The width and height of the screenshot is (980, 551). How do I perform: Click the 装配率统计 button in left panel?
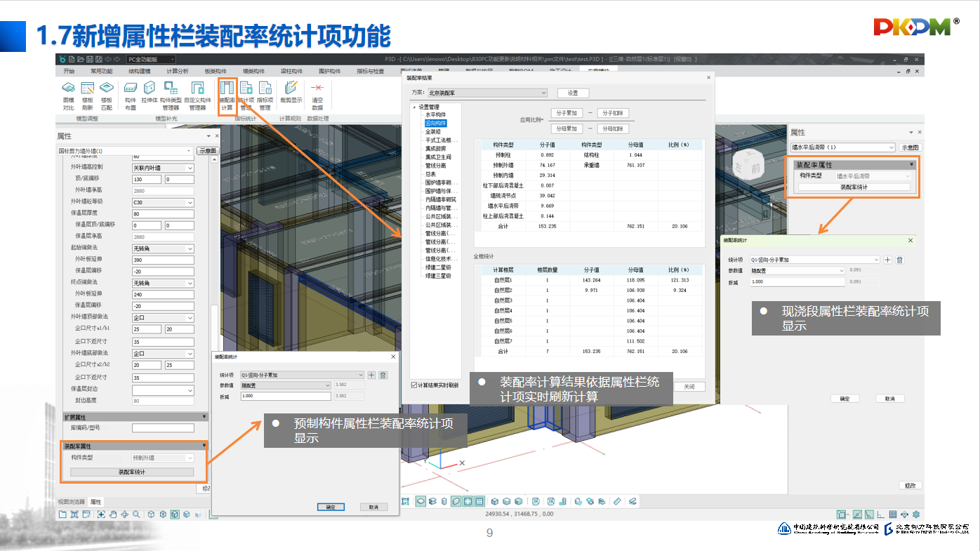click(131, 472)
